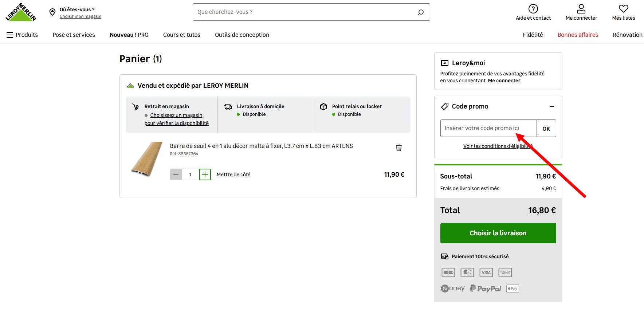Click the PayPal payment logo
The height and width of the screenshot is (310, 644).
pyautogui.click(x=486, y=289)
